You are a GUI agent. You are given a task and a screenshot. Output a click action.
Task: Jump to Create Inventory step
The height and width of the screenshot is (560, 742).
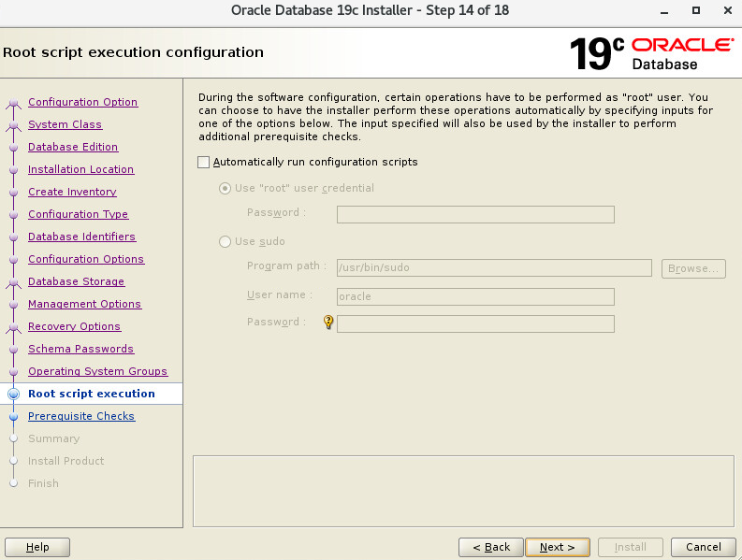pyautogui.click(x=72, y=192)
